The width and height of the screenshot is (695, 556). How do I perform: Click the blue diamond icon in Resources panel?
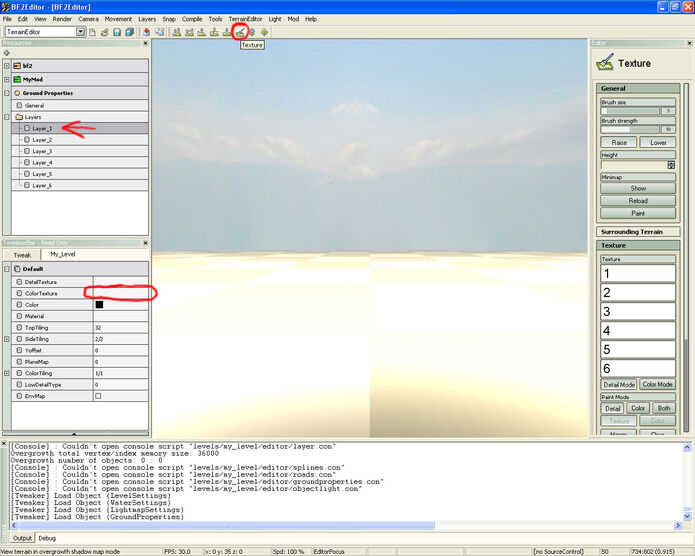click(7, 53)
